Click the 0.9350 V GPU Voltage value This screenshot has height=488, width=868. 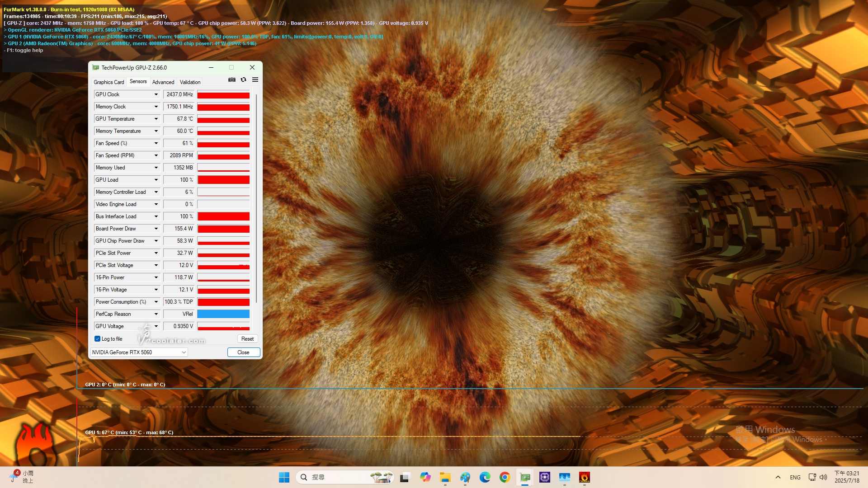[179, 326]
